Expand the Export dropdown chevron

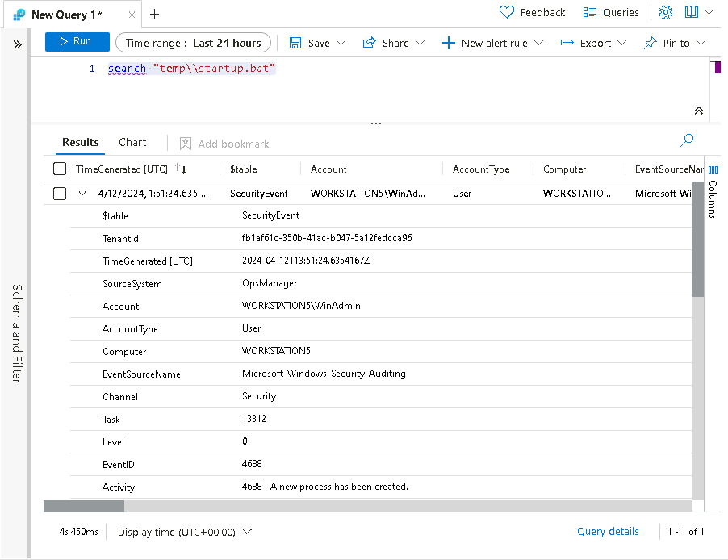point(622,44)
